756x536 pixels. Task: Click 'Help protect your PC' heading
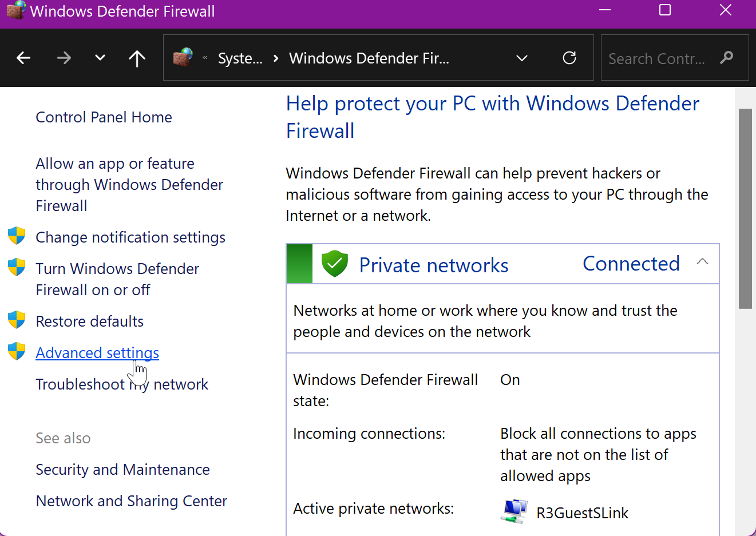click(x=493, y=117)
